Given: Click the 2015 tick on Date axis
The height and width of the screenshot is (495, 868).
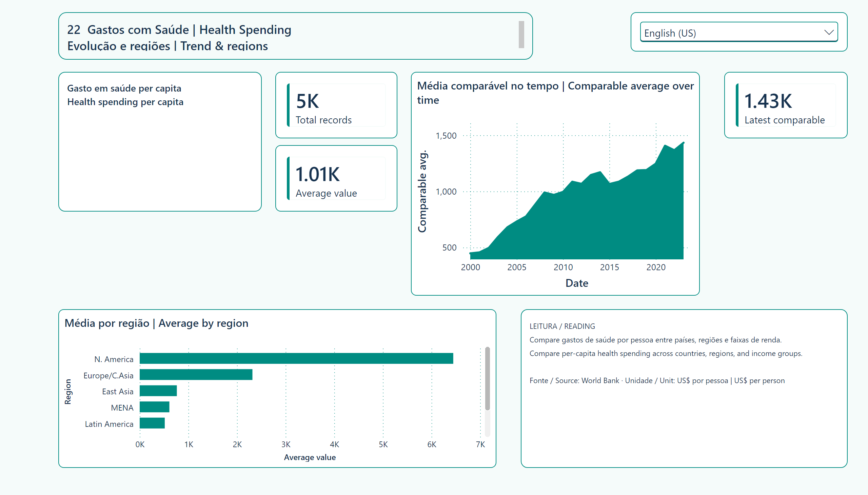Looking at the screenshot, I should tap(609, 267).
